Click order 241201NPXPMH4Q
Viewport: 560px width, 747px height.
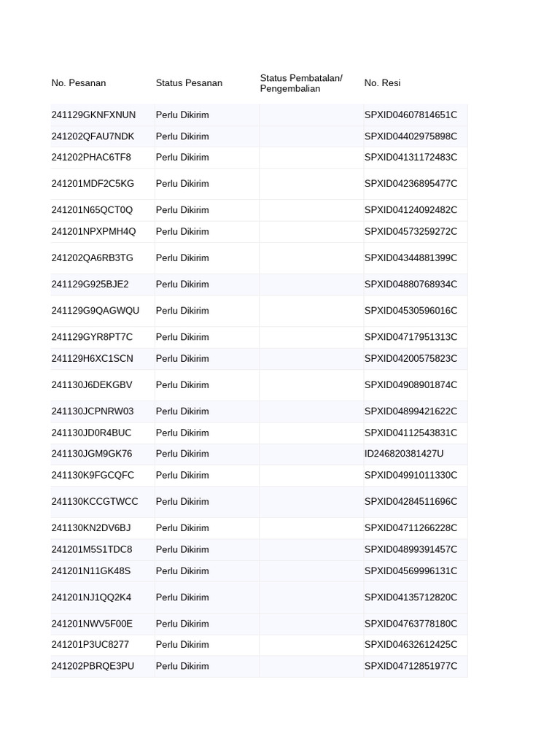point(93,231)
